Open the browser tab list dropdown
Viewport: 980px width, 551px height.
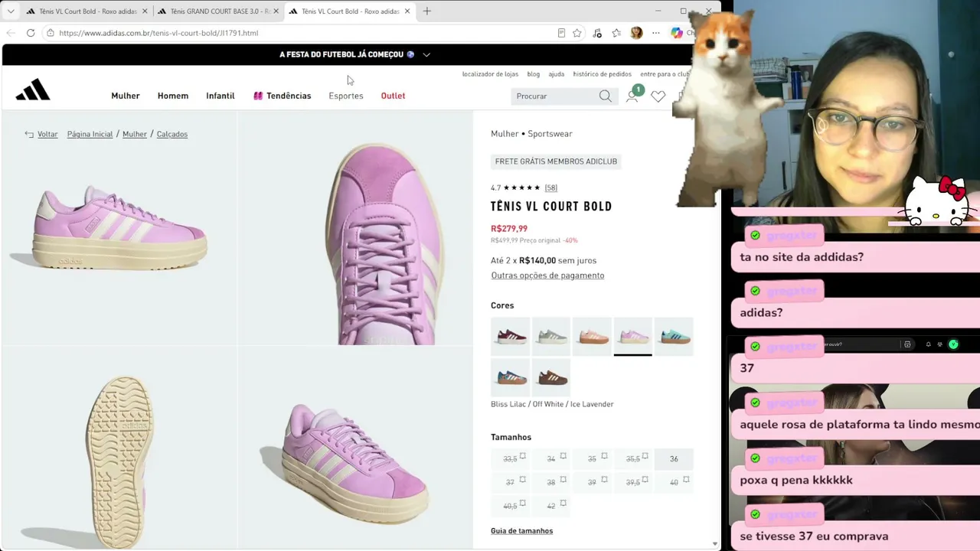tap(11, 11)
